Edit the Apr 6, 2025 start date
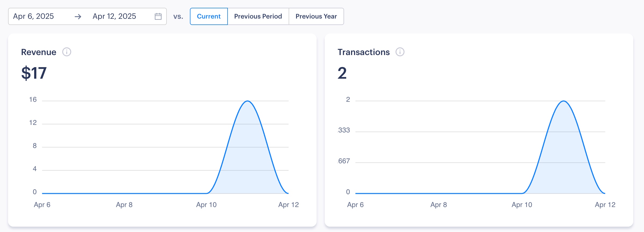 [x=34, y=16]
